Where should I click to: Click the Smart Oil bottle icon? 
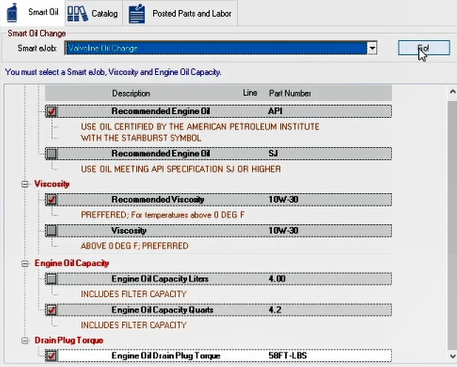[x=12, y=13]
